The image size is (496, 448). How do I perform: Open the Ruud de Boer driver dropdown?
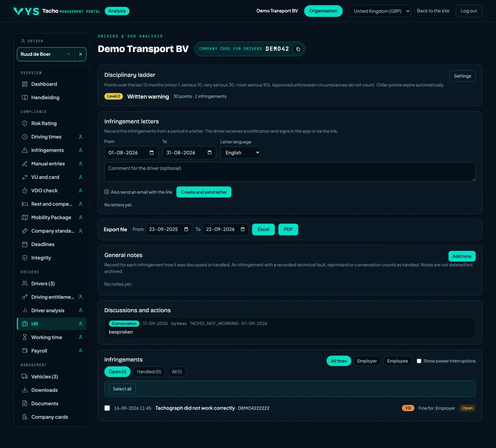[x=46, y=54]
